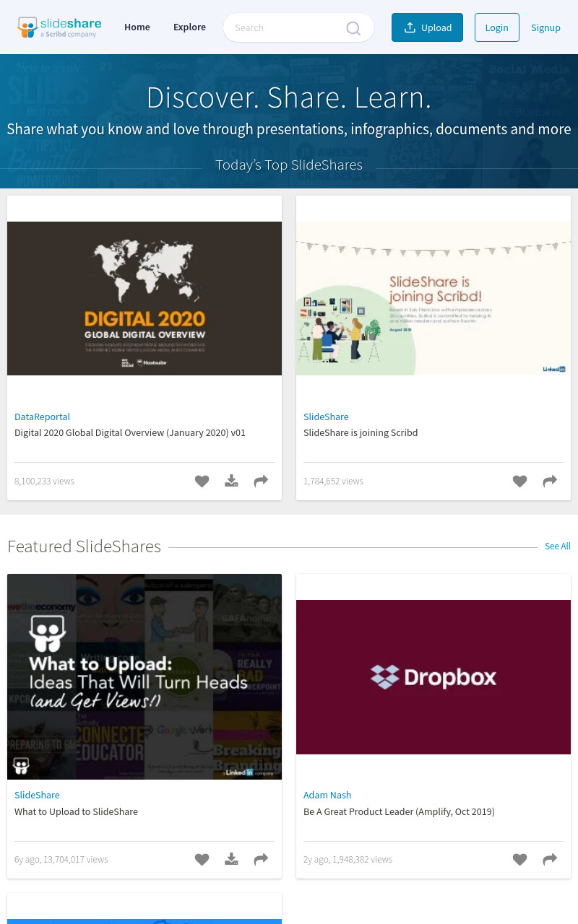Go to the Home menu item
Image resolution: width=578 pixels, height=924 pixels.
(x=137, y=27)
